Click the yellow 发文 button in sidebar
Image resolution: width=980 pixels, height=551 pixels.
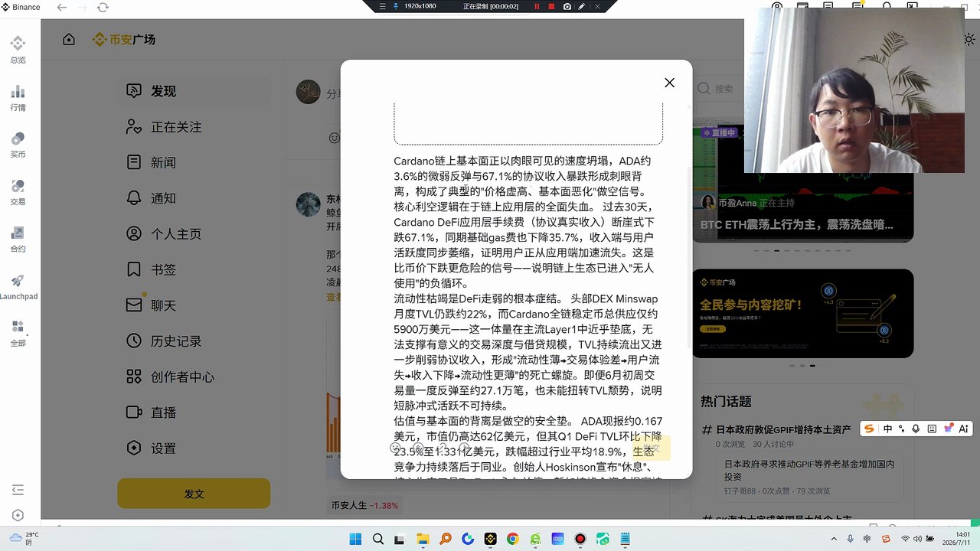point(194,494)
